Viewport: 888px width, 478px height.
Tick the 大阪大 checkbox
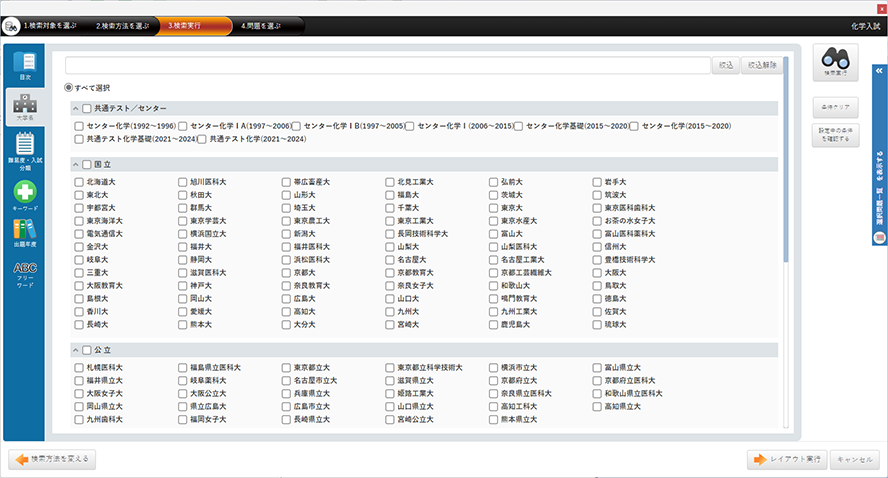(597, 272)
